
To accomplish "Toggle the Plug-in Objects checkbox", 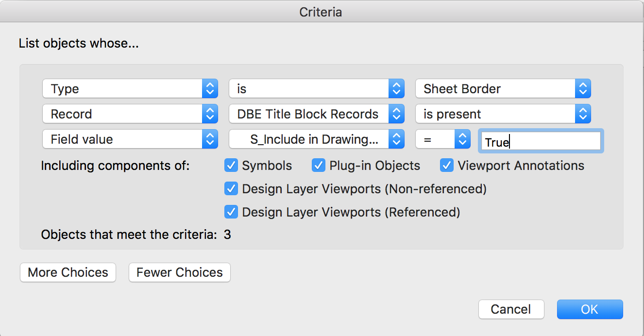I will 319,166.
